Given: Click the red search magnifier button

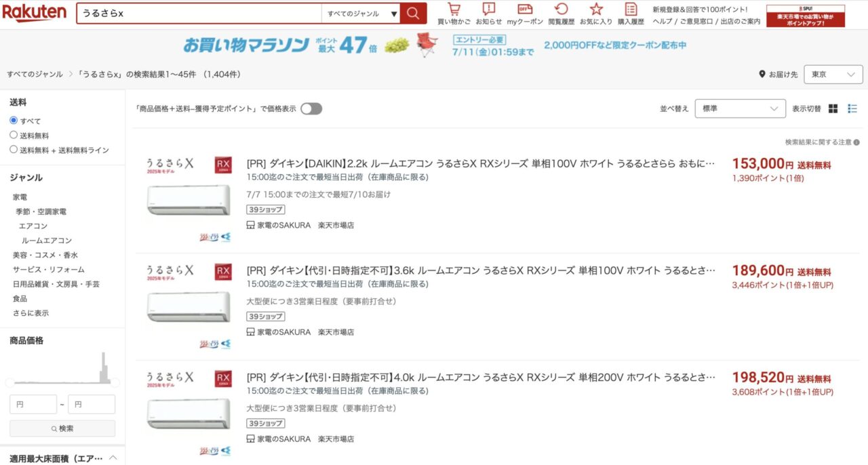Looking at the screenshot, I should click(413, 14).
